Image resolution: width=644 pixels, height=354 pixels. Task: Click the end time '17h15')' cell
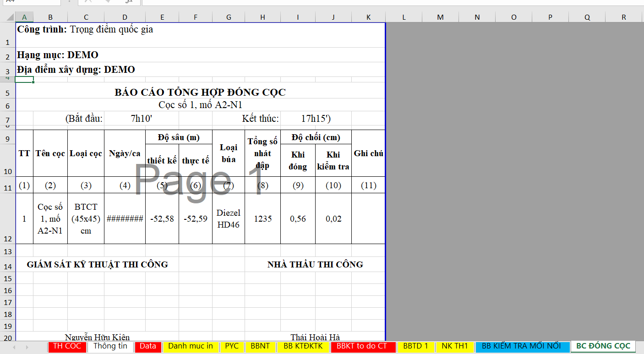[316, 119]
